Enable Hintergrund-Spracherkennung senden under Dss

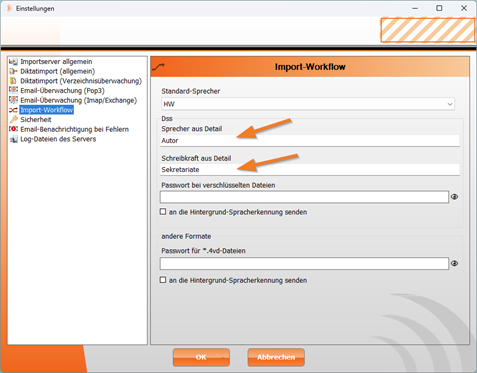(x=163, y=212)
